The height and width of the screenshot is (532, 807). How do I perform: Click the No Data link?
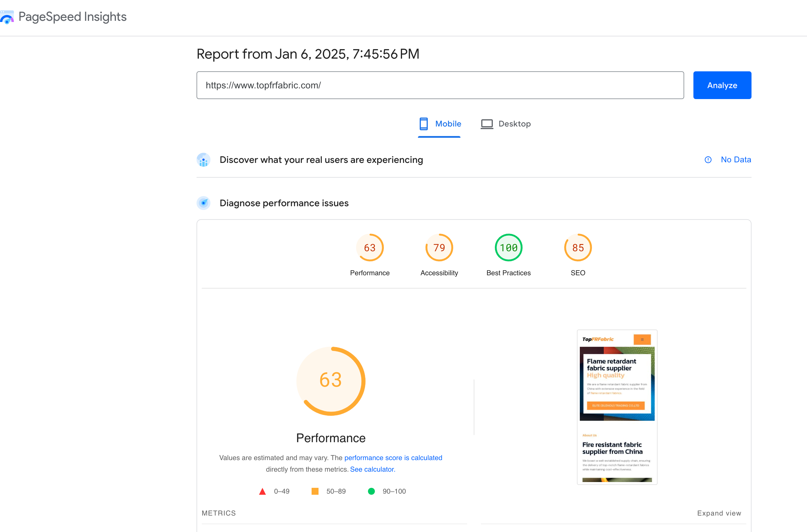point(736,159)
